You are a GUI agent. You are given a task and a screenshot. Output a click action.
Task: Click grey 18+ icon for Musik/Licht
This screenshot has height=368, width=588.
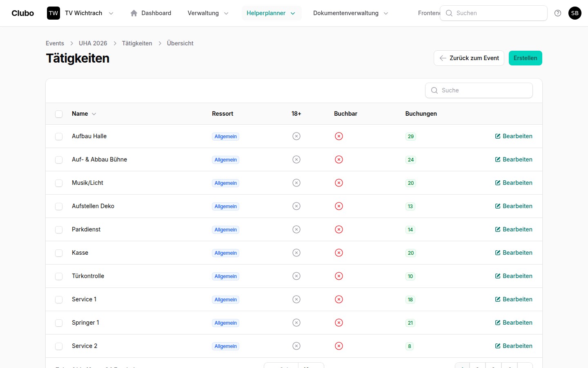pyautogui.click(x=296, y=183)
